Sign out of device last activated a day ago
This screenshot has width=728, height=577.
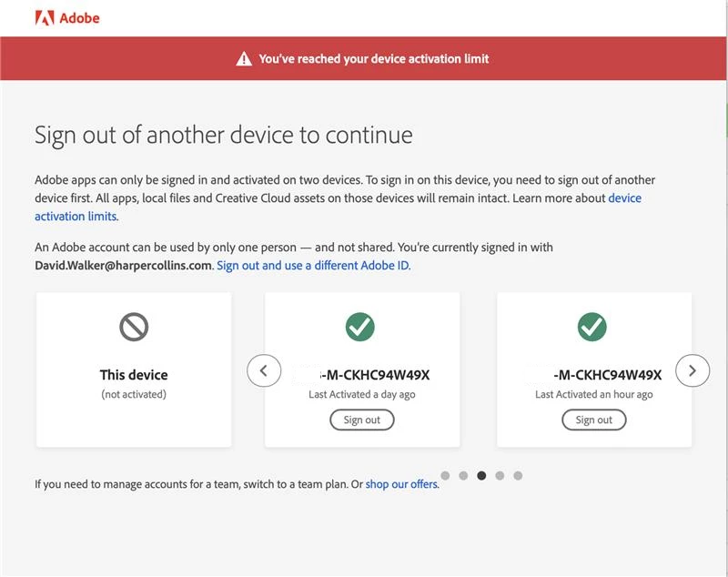(x=362, y=420)
